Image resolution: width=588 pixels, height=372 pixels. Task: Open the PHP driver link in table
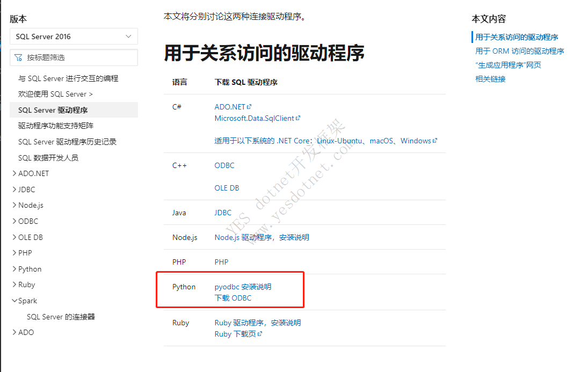click(221, 262)
